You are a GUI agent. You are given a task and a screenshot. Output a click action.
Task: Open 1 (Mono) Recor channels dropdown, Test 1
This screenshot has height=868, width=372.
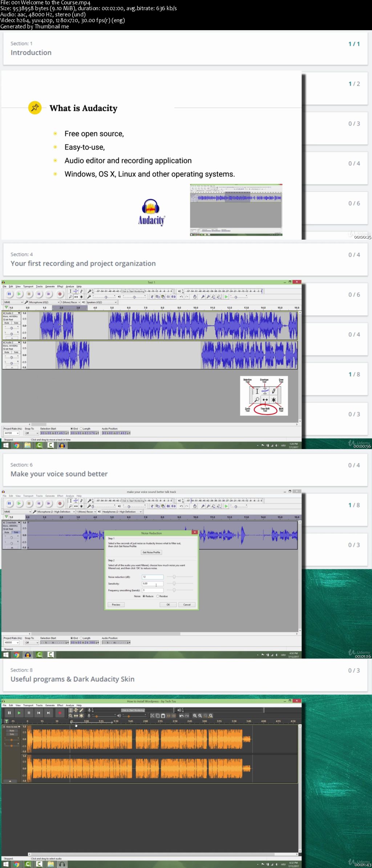point(70,302)
